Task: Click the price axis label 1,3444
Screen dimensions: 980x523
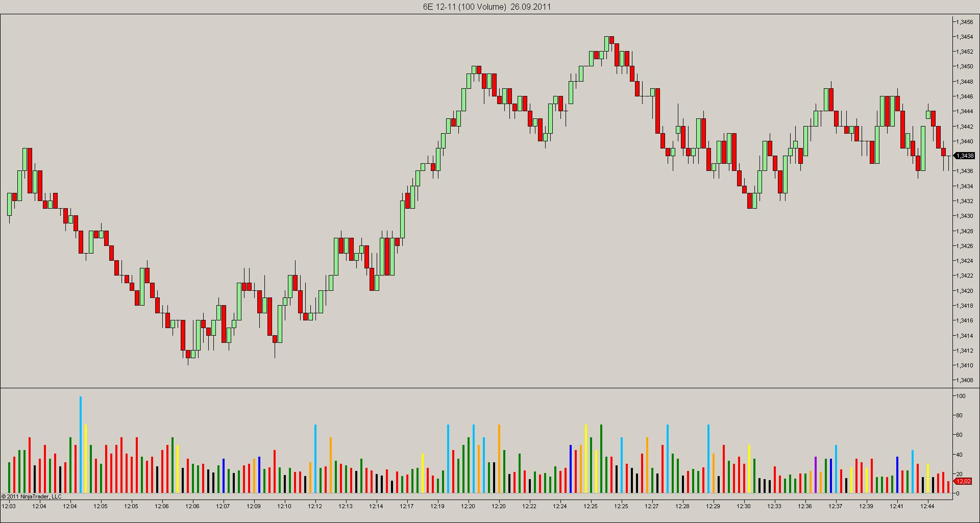Action: (964, 111)
